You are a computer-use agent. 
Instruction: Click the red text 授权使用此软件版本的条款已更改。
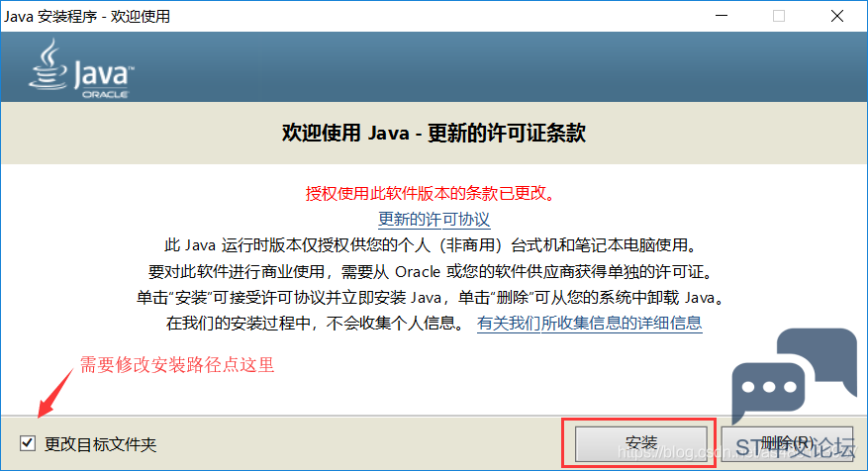click(431, 193)
